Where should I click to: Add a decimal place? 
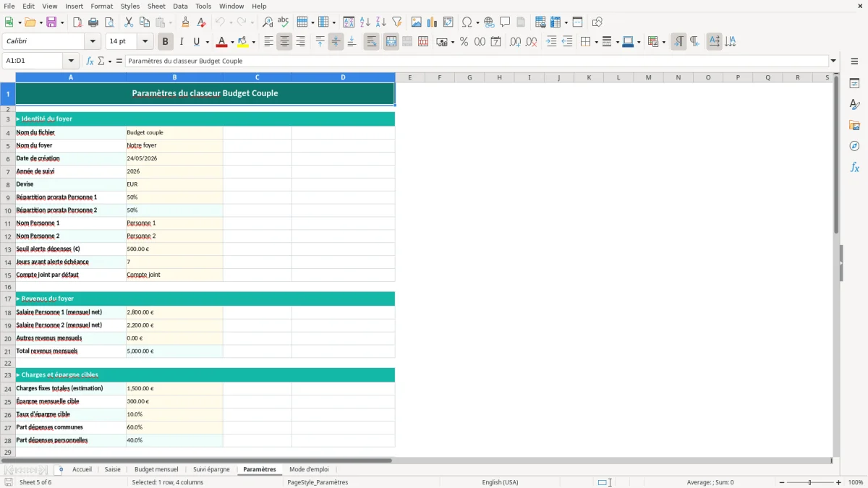coord(516,42)
